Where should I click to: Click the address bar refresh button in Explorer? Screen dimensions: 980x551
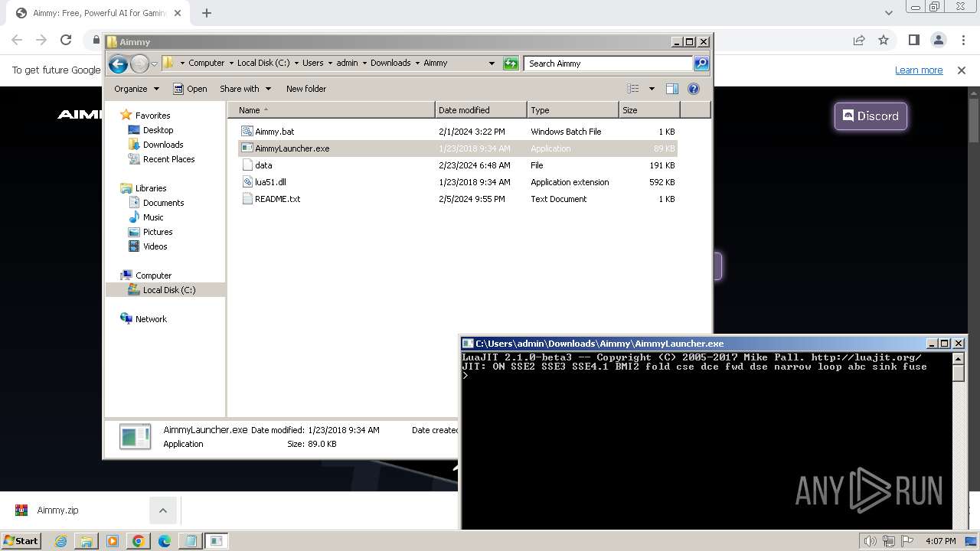pos(511,64)
